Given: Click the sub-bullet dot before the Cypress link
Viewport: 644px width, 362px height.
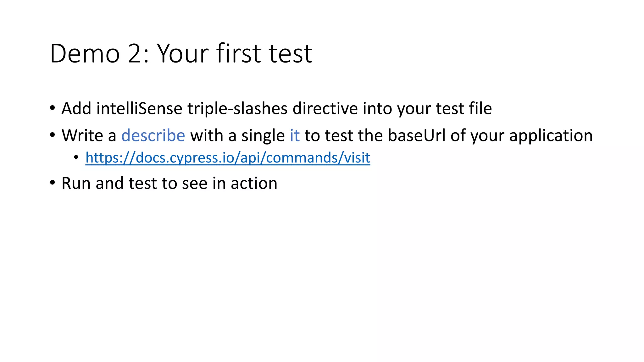Looking at the screenshot, I should (76, 157).
